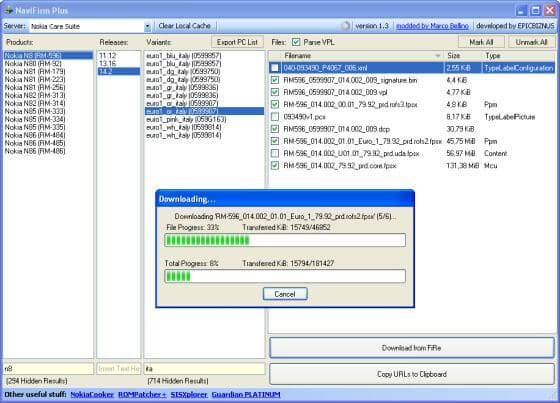The height and width of the screenshot is (403, 560).
Task: Cancel the download in progress
Action: coord(285,294)
